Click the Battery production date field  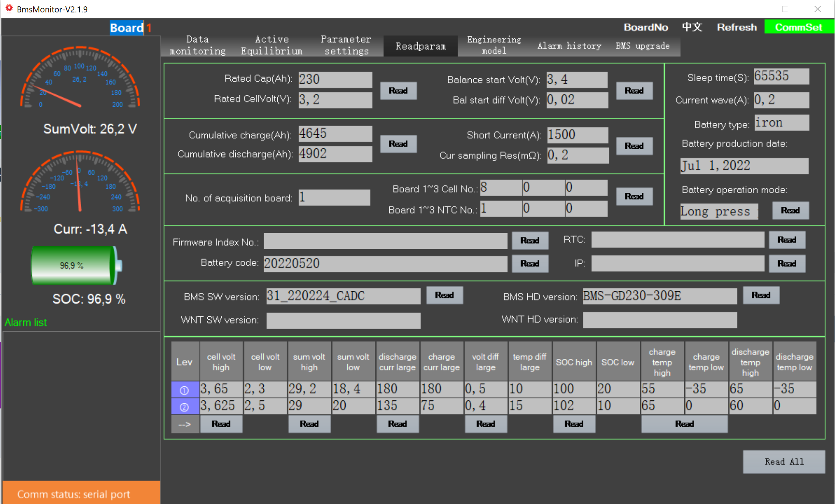point(744,166)
